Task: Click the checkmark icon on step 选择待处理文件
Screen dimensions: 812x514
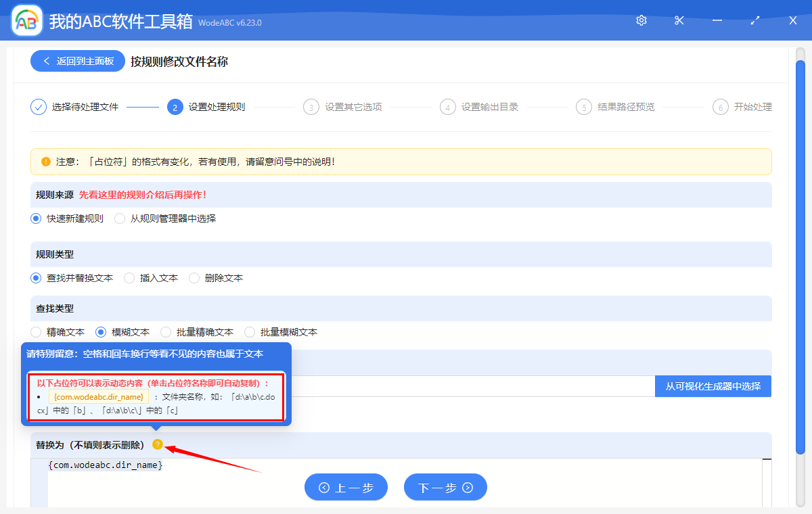Action: (38, 107)
